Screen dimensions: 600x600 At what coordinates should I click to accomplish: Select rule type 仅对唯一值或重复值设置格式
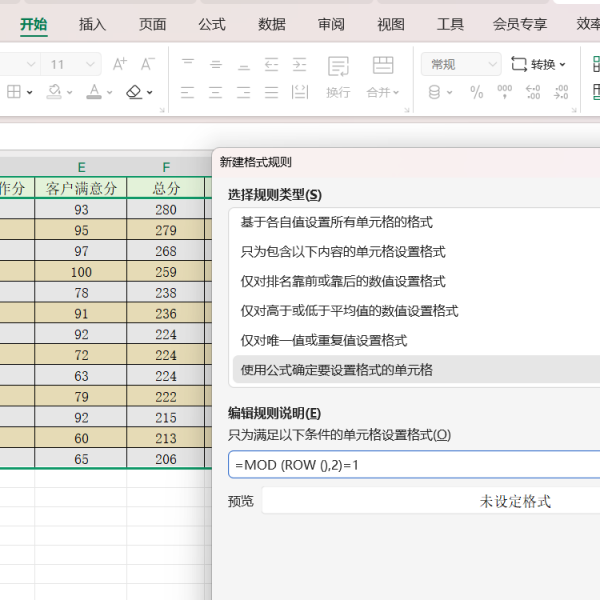(323, 340)
